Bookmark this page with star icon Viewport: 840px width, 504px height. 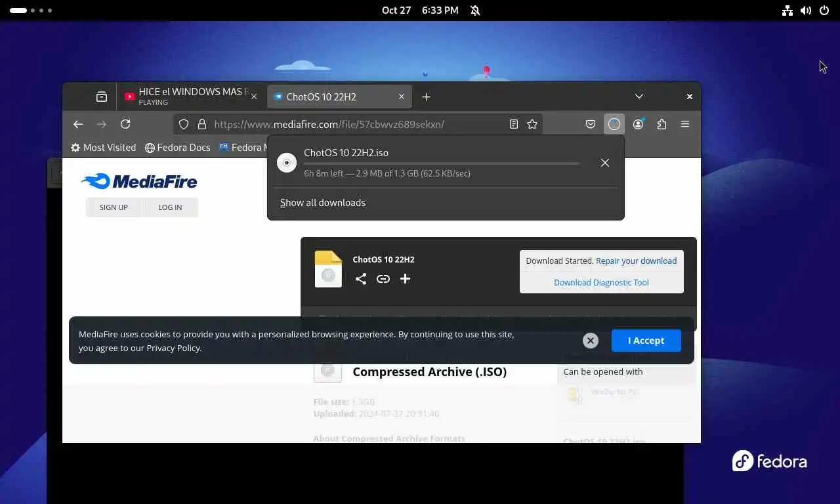coord(532,124)
